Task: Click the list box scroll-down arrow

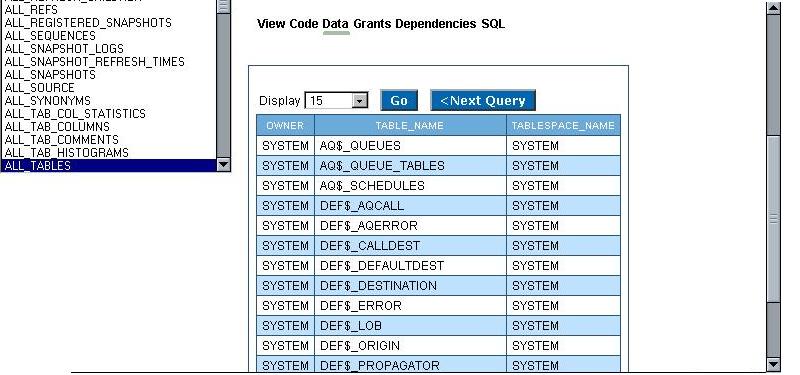Action: coord(223,165)
